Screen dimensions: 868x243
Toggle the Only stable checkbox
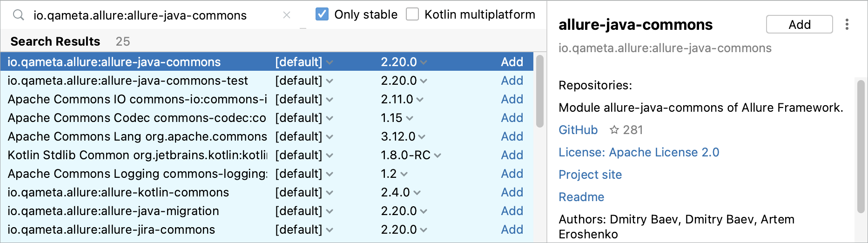click(322, 14)
